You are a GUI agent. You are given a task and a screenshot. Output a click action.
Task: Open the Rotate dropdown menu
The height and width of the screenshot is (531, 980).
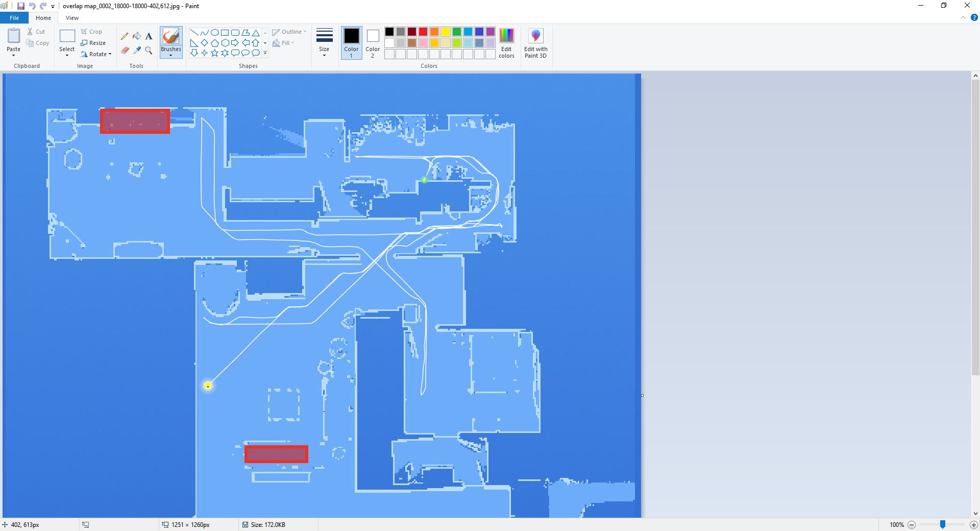click(x=96, y=54)
